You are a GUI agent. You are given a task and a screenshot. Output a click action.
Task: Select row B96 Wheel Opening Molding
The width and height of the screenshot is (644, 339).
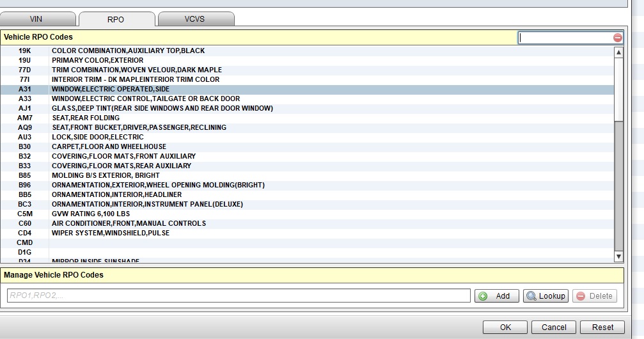pos(307,185)
